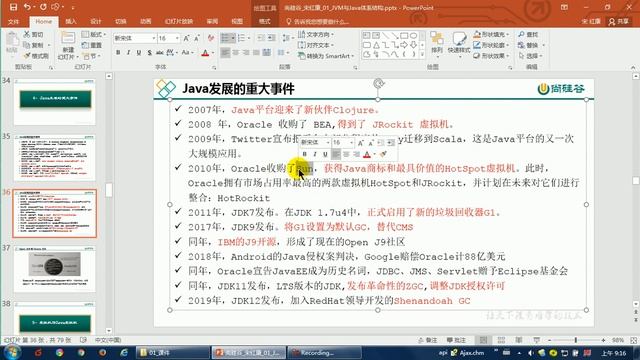Switch to the Slide Show tab
The width and height of the screenshot is (640, 360).
coord(179,21)
